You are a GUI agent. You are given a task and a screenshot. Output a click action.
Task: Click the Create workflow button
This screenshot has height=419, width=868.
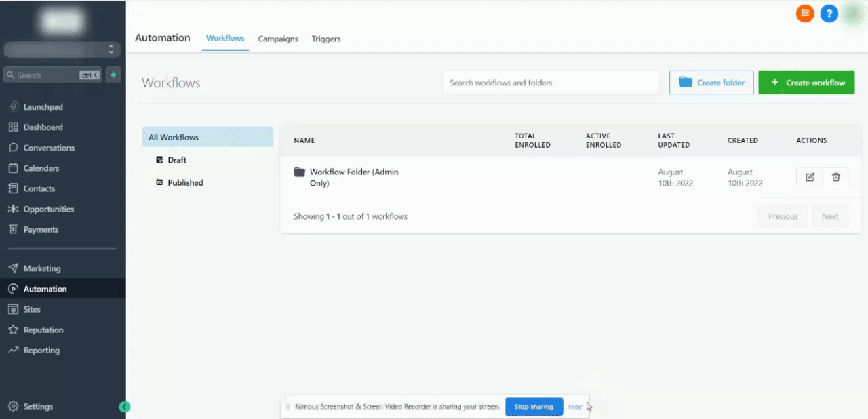(806, 83)
